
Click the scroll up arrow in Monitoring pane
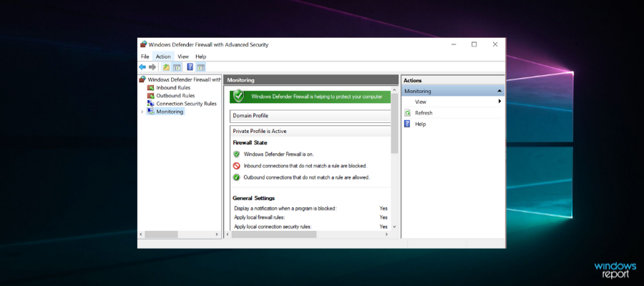394,89
